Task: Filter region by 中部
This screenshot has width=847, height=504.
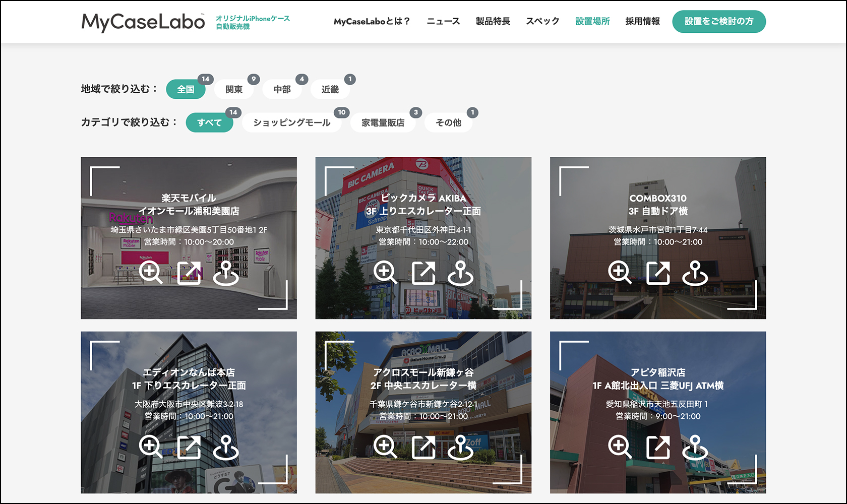Action: tap(282, 89)
